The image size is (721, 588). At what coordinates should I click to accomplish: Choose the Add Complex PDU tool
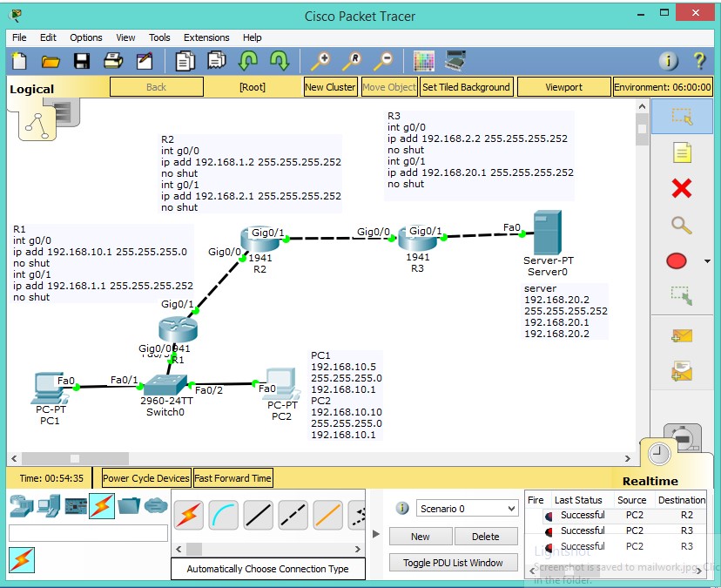point(682,370)
